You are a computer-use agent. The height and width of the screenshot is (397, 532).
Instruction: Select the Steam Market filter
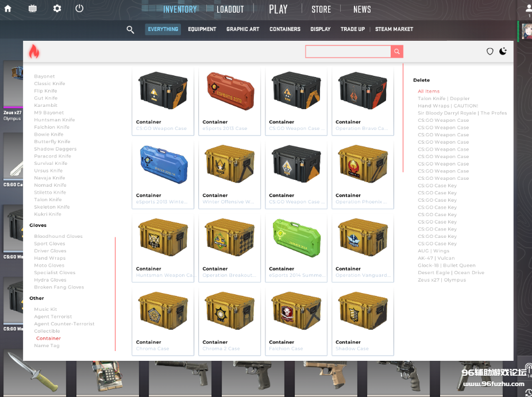pyautogui.click(x=394, y=29)
